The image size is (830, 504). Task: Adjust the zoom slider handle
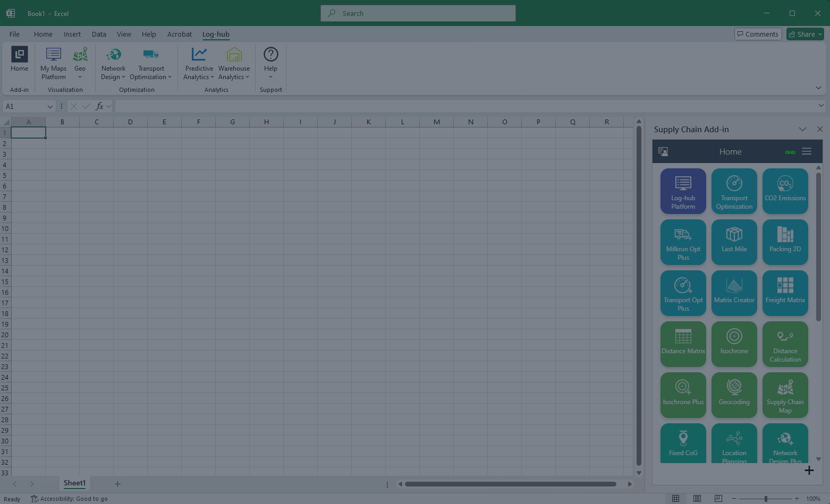(x=766, y=499)
